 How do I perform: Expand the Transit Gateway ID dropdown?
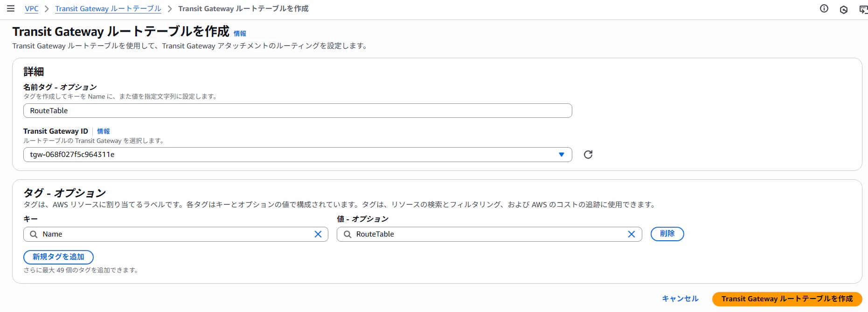point(562,155)
